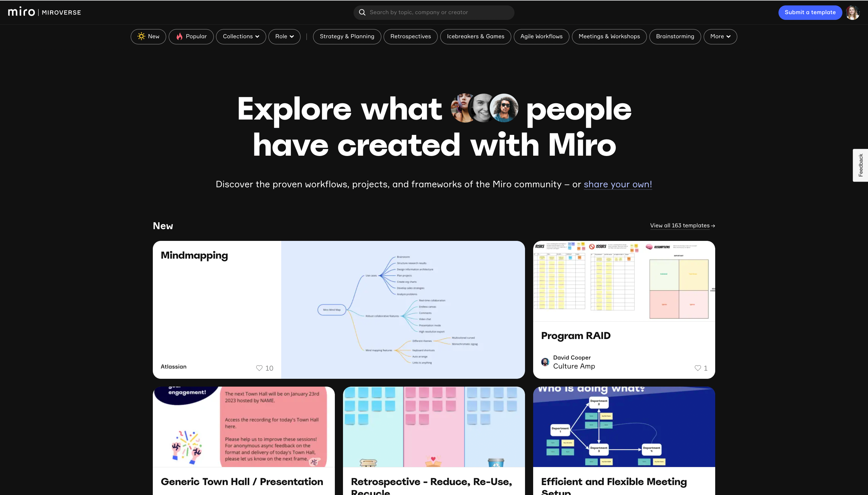Open Retrospective Reduce Re-Use thumbnail
Viewport: 868px width, 495px height.
coord(434,427)
